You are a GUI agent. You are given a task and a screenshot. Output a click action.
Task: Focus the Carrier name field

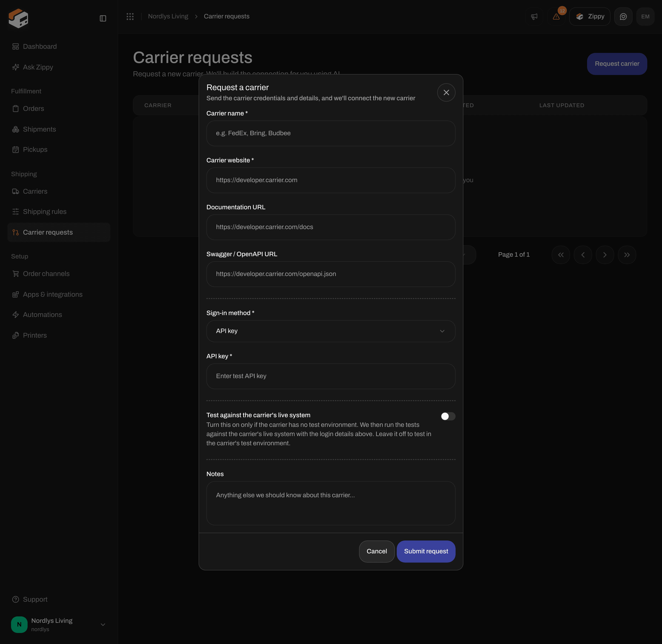tap(331, 133)
